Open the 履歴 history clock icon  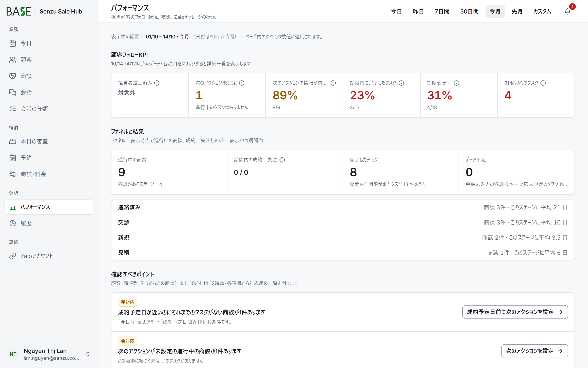[13, 223]
